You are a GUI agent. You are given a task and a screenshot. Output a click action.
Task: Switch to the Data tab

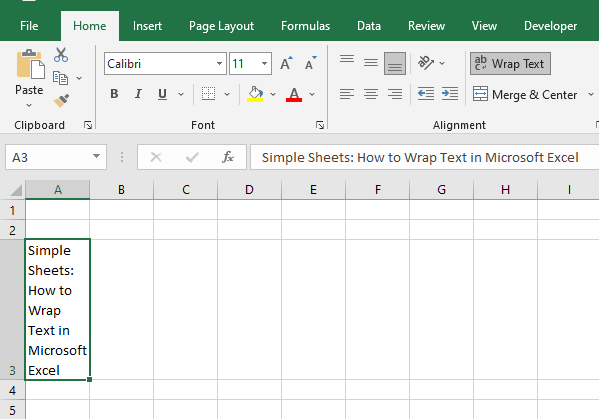click(369, 26)
